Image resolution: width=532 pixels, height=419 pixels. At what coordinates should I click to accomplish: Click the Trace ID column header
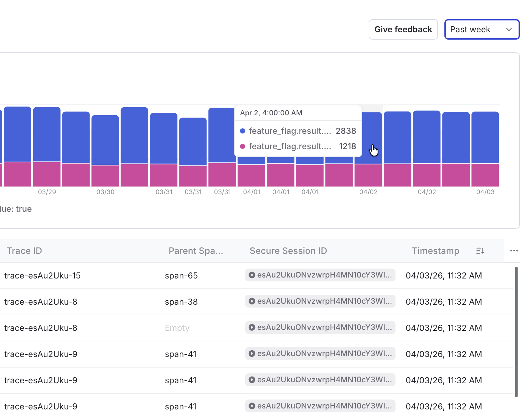[24, 251]
